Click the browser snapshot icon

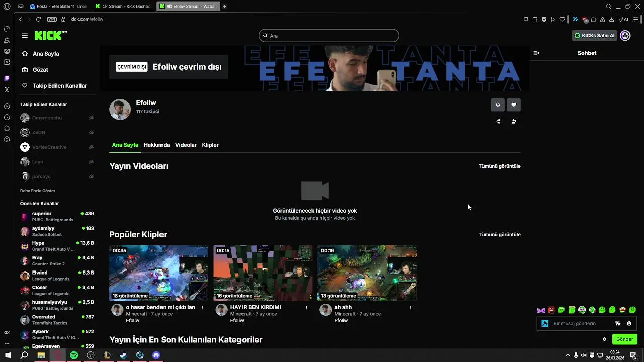(535, 19)
